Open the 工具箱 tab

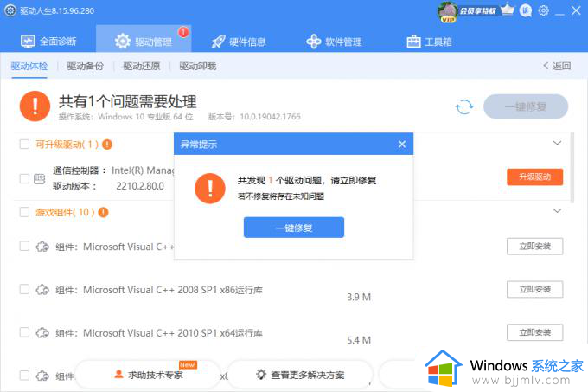[429, 42]
